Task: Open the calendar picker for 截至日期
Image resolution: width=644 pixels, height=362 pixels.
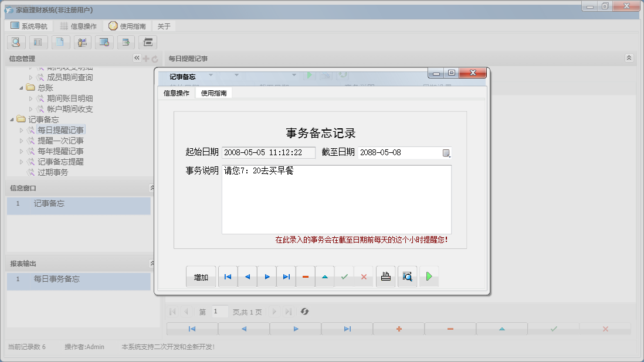Action: (446, 152)
